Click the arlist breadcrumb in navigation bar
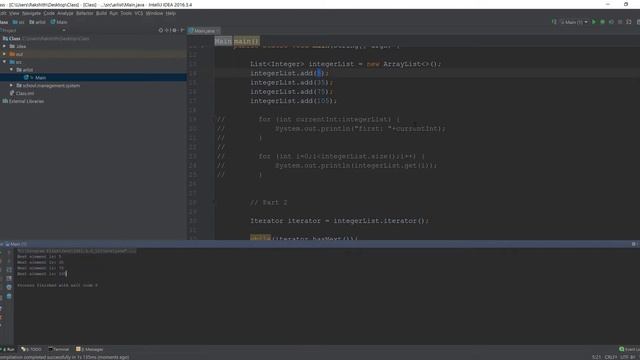Image resolution: width=640 pixels, height=360 pixels. (x=38, y=22)
